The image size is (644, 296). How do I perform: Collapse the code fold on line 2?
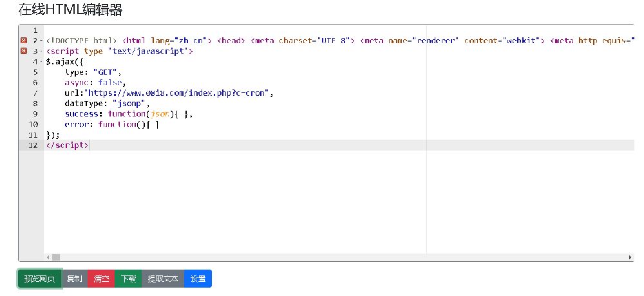coord(41,41)
